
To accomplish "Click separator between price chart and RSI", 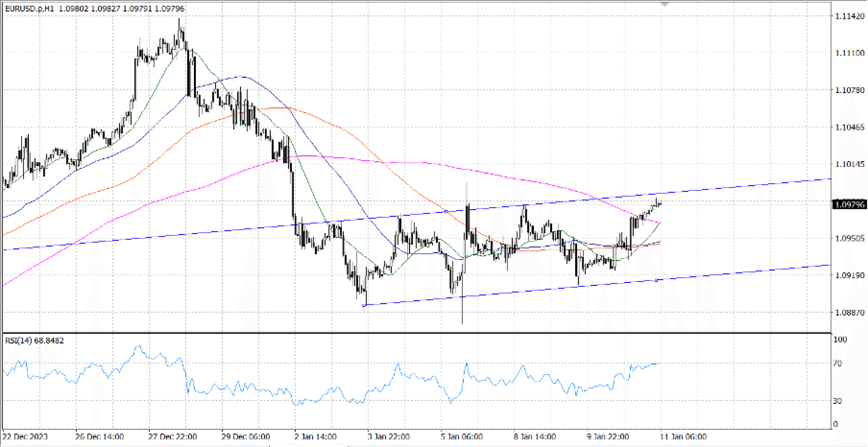I will [404, 333].
